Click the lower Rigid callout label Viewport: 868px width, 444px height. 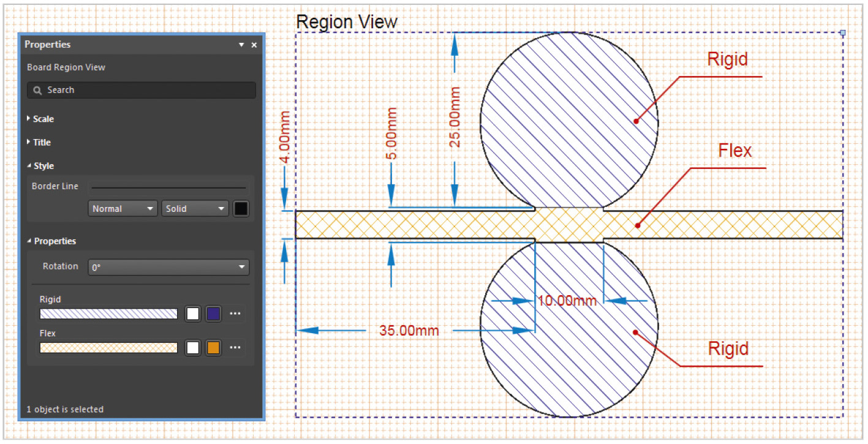(728, 348)
